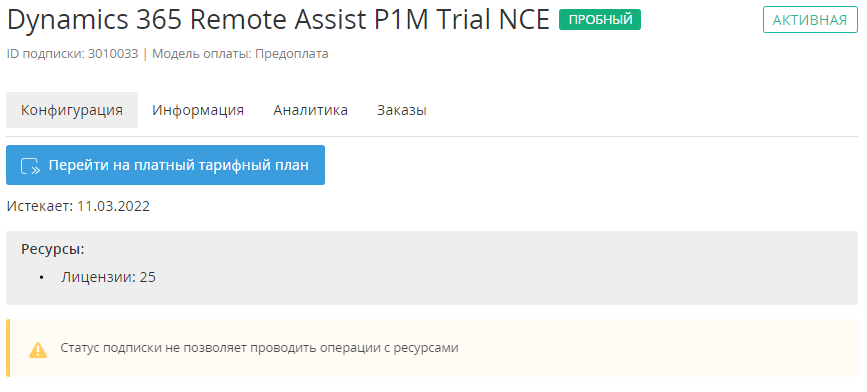Click the Истекает label
The image size is (867, 392).
point(40,207)
